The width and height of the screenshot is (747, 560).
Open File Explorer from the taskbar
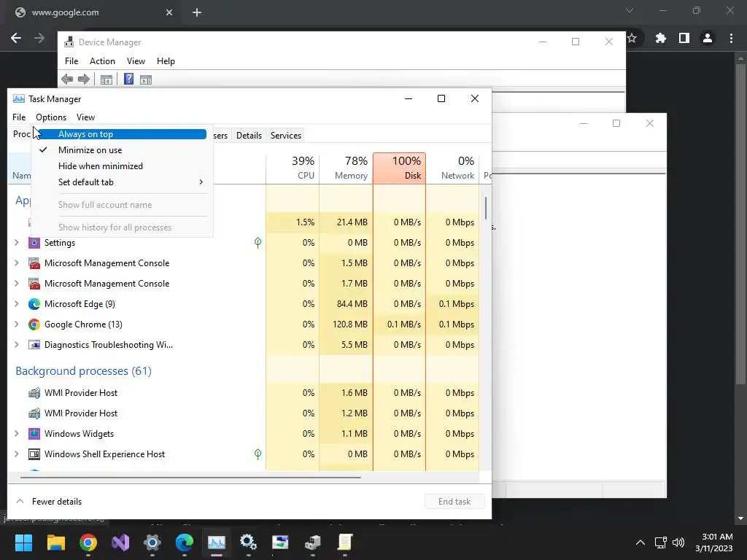tap(56, 542)
